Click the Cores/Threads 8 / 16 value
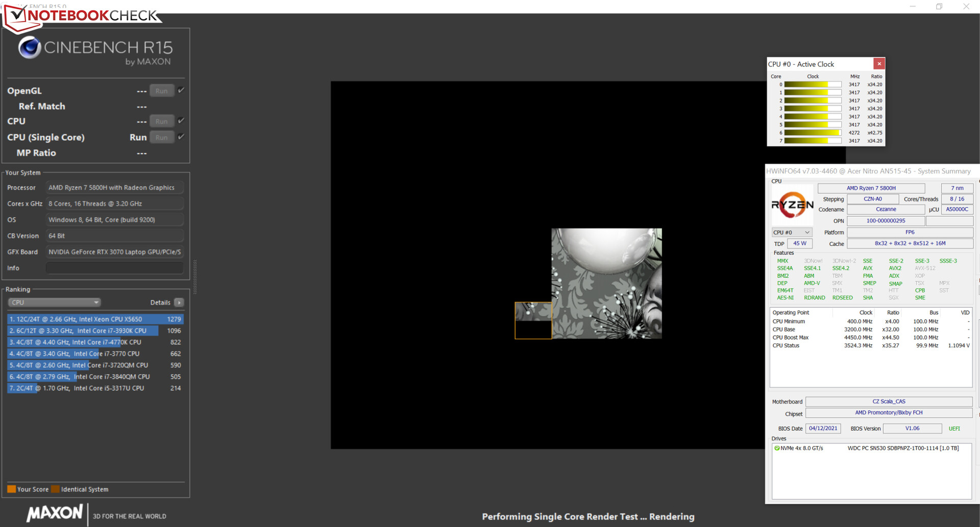 [x=957, y=199]
